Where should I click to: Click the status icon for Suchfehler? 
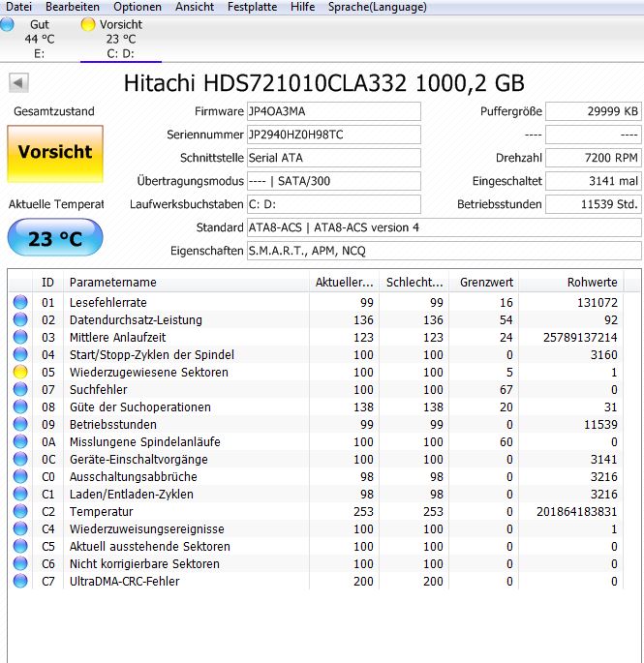pyautogui.click(x=20, y=389)
